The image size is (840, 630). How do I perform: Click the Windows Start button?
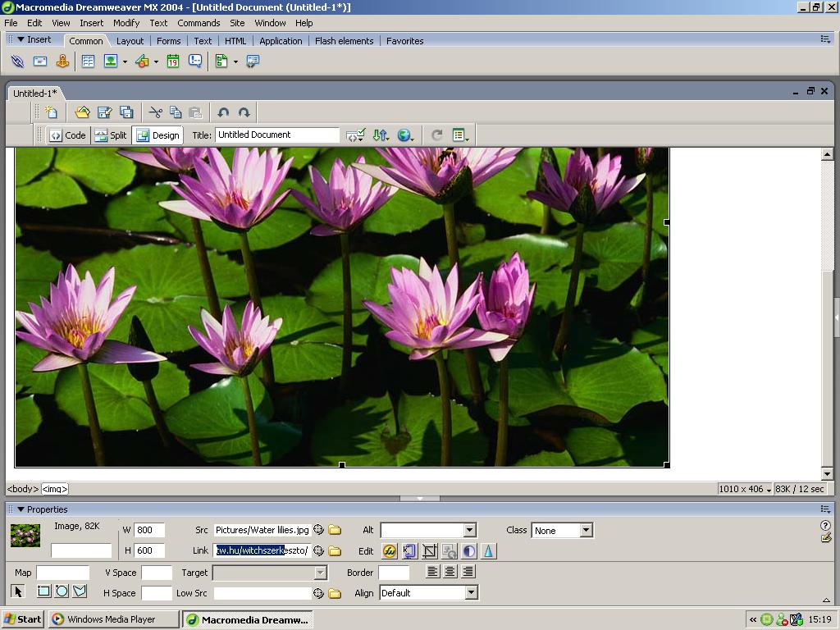tap(22, 619)
